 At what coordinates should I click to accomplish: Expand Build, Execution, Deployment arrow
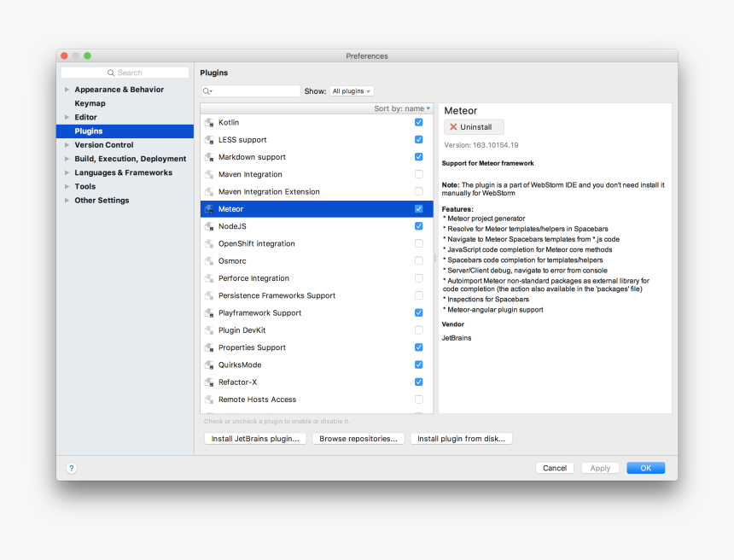click(x=67, y=159)
